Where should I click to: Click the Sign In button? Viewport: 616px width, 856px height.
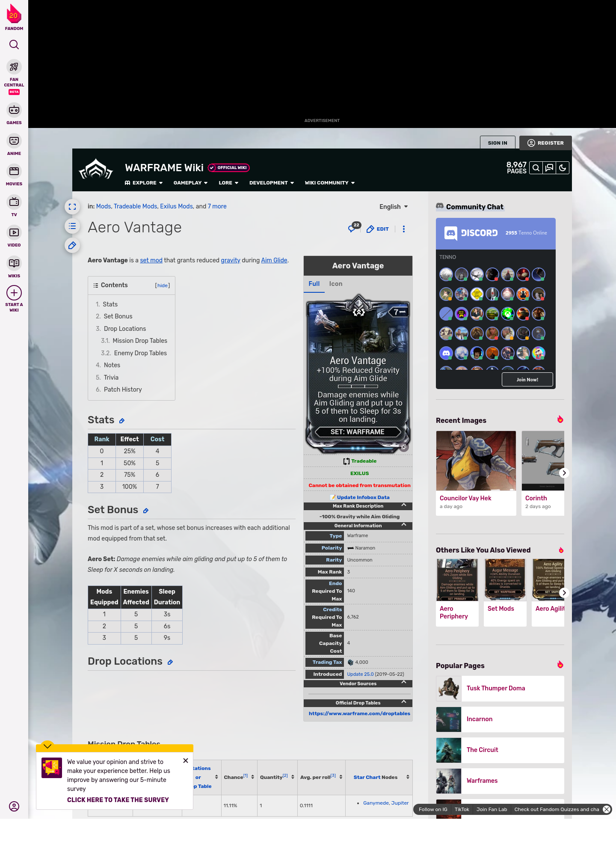[498, 143]
